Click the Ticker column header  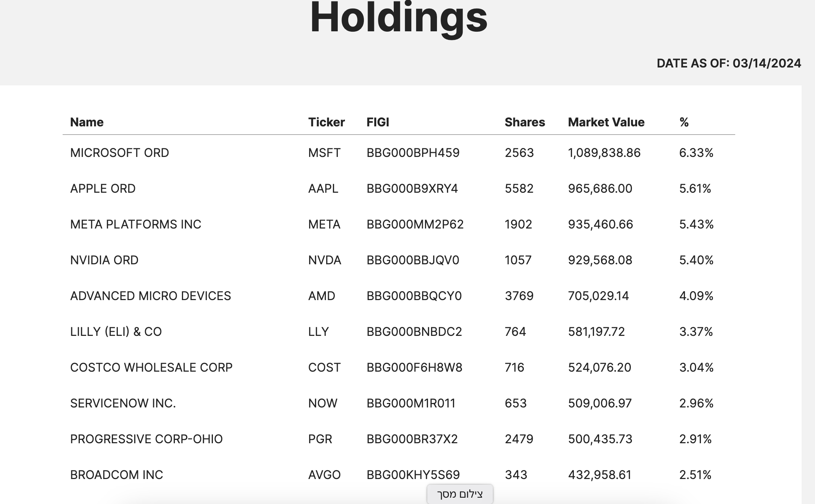(327, 122)
